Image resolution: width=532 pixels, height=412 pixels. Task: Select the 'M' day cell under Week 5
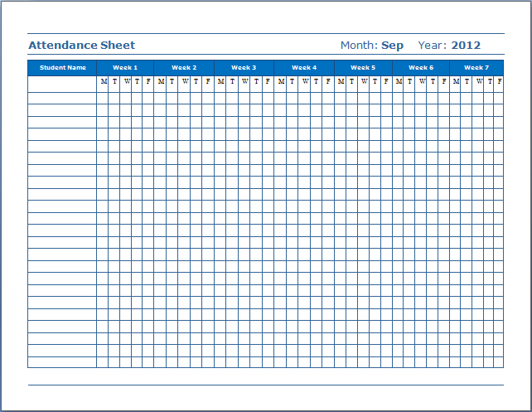coord(341,84)
